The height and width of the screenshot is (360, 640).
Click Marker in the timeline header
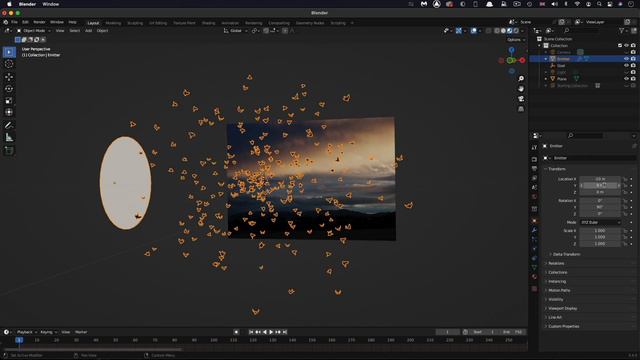[81, 332]
